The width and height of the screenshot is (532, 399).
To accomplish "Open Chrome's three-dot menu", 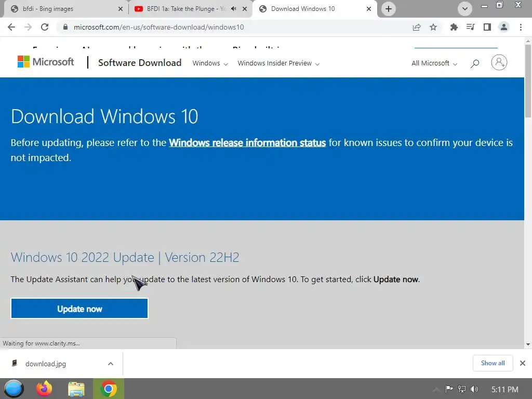I will click(x=521, y=27).
